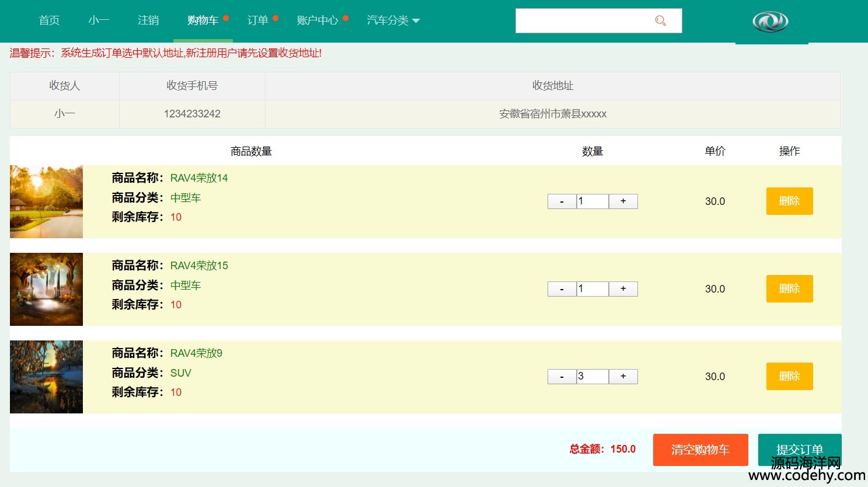Click the 商品数量 column header

251,151
